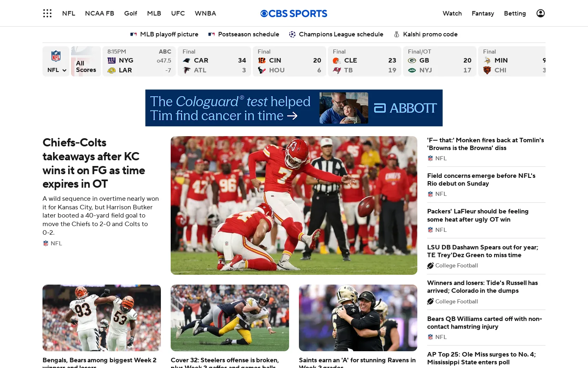
Task: Open the NCAA FB navigation menu
Action: pyautogui.click(x=100, y=13)
